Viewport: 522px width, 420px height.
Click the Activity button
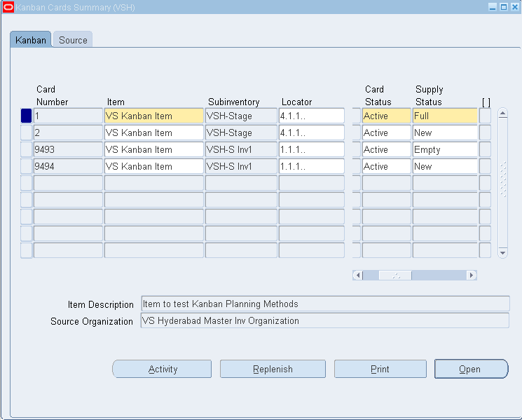click(162, 369)
